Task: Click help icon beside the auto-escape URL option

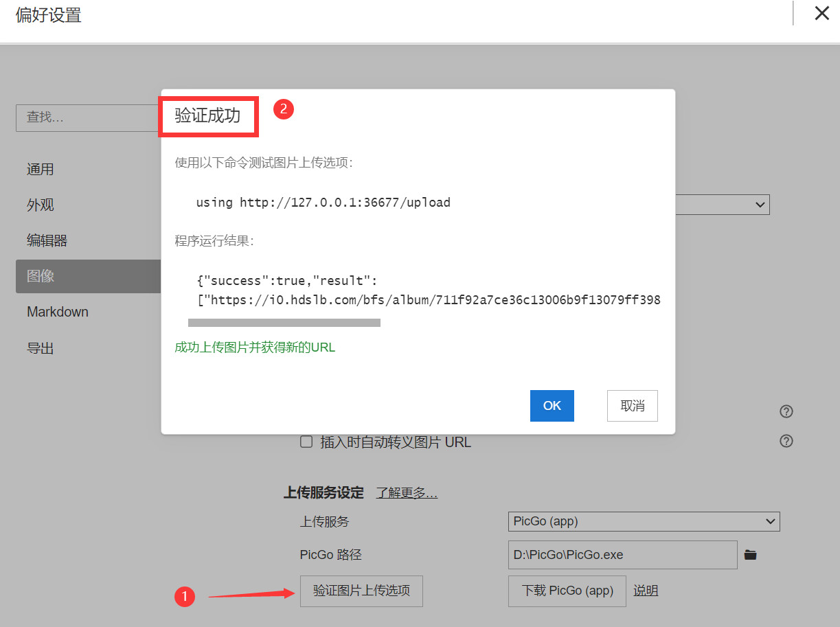Action: [786, 441]
